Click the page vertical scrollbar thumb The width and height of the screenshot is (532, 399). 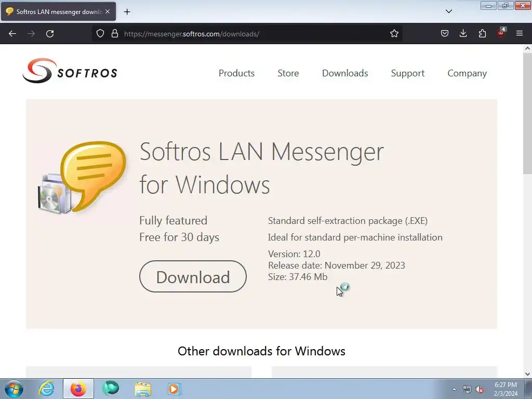coord(527,114)
